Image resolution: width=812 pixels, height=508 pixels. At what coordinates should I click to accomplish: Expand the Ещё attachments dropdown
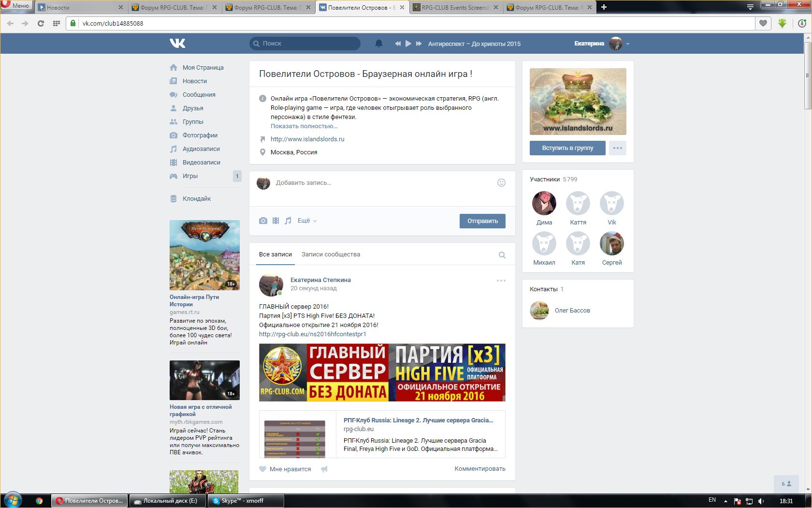click(x=307, y=221)
